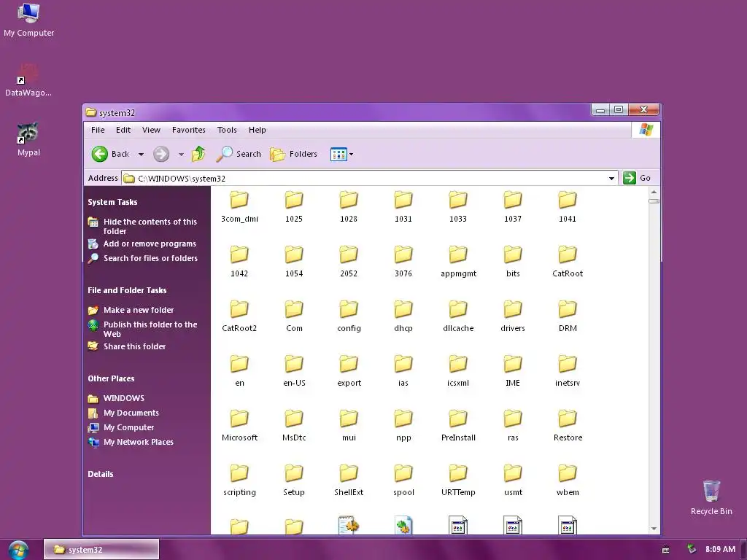Select the drivers folder
This screenshot has width=747, height=560.
513,316
